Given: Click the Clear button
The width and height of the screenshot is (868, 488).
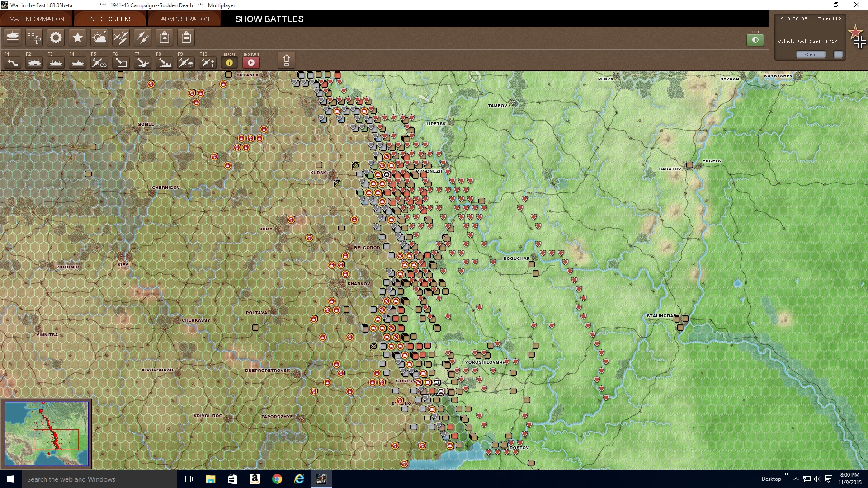Looking at the screenshot, I should [811, 54].
